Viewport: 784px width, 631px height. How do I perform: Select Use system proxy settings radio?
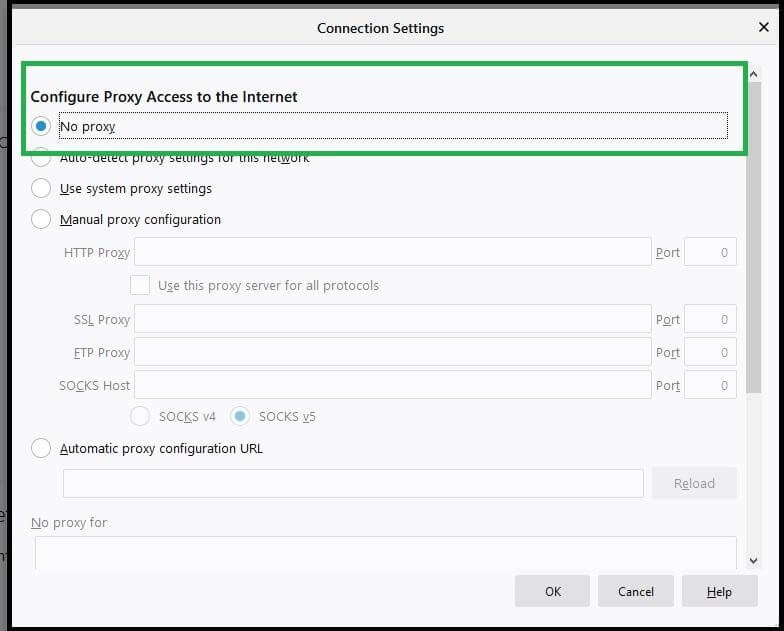[x=41, y=188]
